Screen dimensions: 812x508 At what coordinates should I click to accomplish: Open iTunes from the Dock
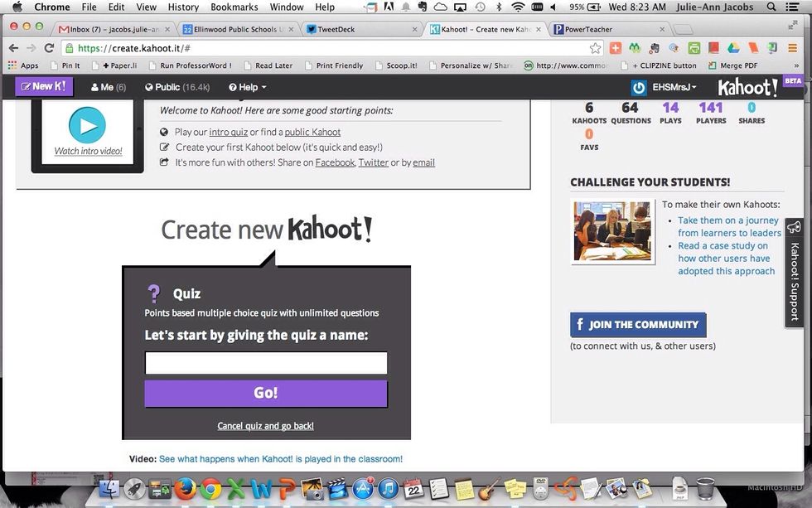pos(389,488)
